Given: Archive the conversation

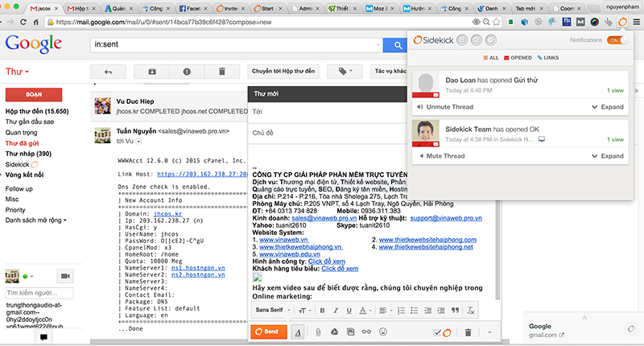Looking at the screenshot, I should (x=152, y=72).
